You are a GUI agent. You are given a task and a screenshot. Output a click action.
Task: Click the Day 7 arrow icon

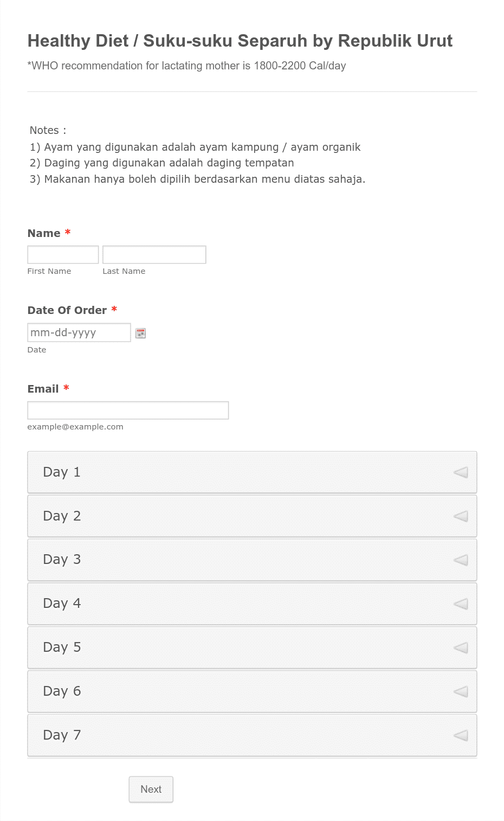click(x=461, y=735)
